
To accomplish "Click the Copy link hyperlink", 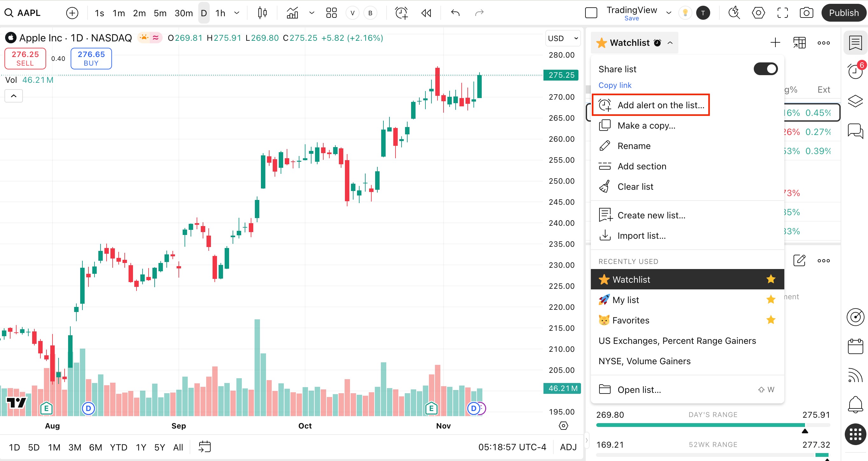I will click(x=615, y=85).
